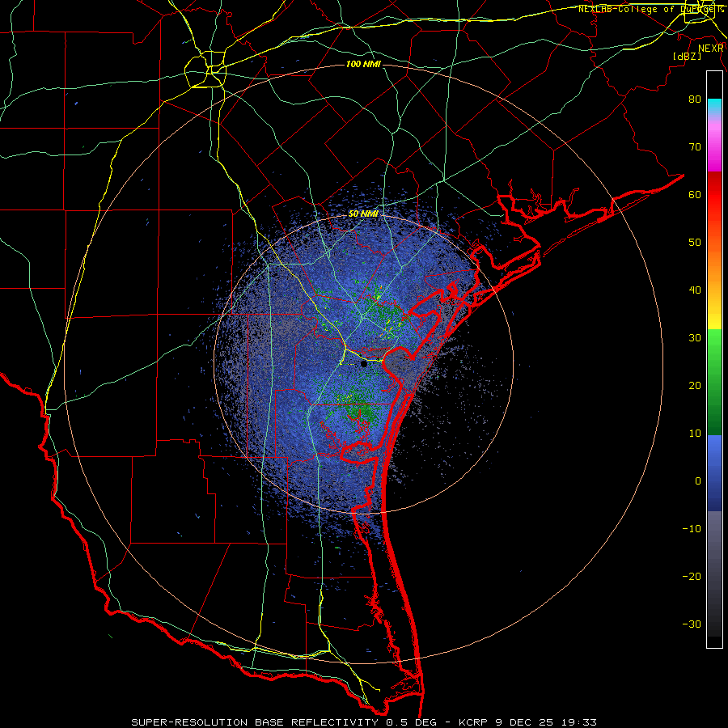Click the 50 value on the dBZ scale
The width and height of the screenshot is (728, 728).
click(695, 243)
